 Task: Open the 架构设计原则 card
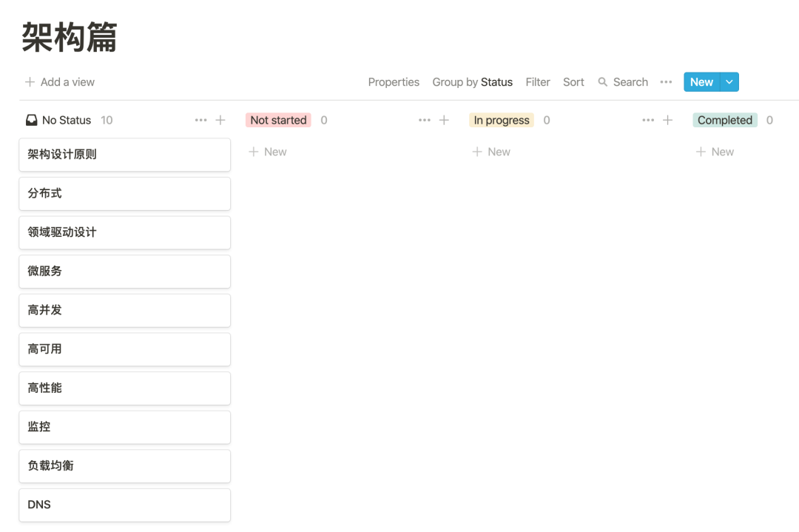coord(125,155)
